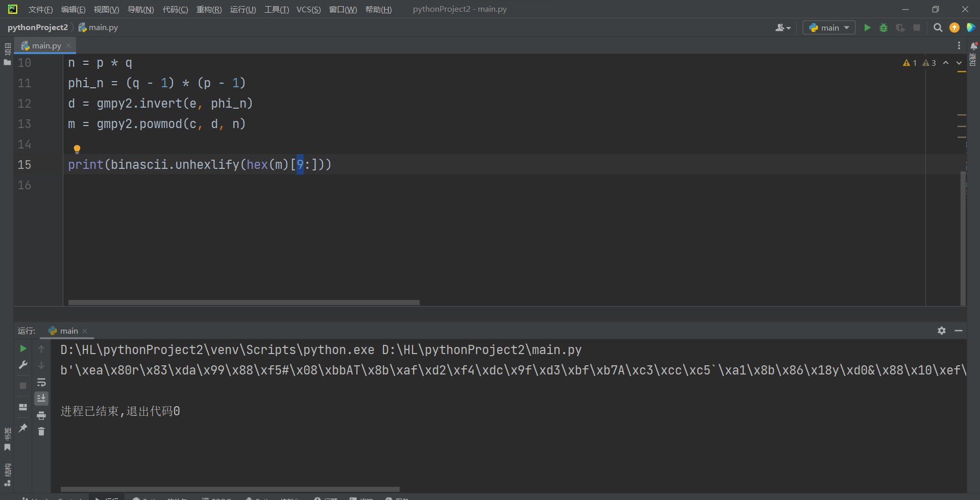
Task: Run main with the green toolbar play button
Action: click(867, 28)
